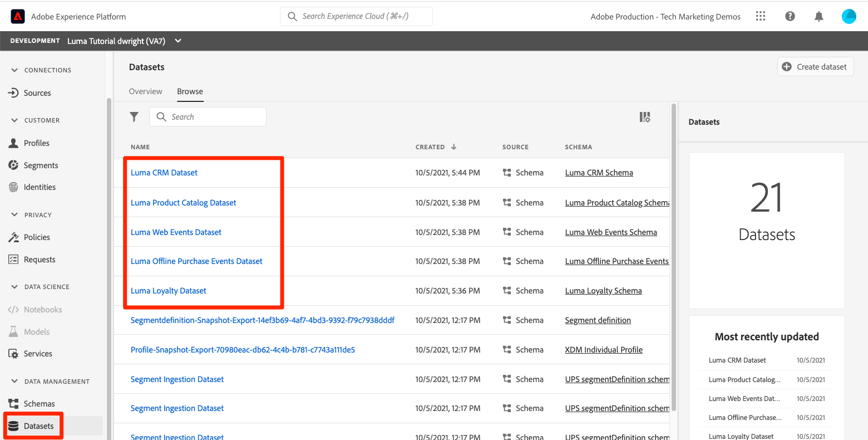868x440 pixels.
Task: Click the Requests icon in sidebar
Action: 13,260
